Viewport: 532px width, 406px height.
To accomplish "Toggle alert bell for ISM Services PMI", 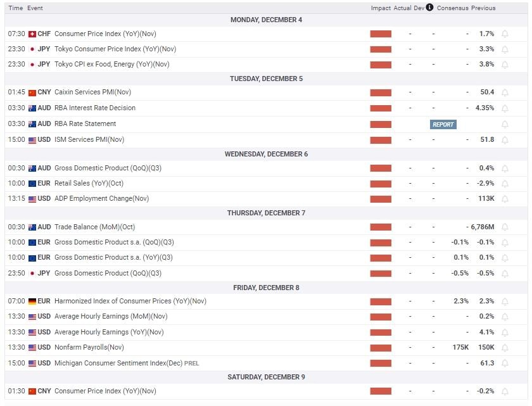I will coord(505,140).
